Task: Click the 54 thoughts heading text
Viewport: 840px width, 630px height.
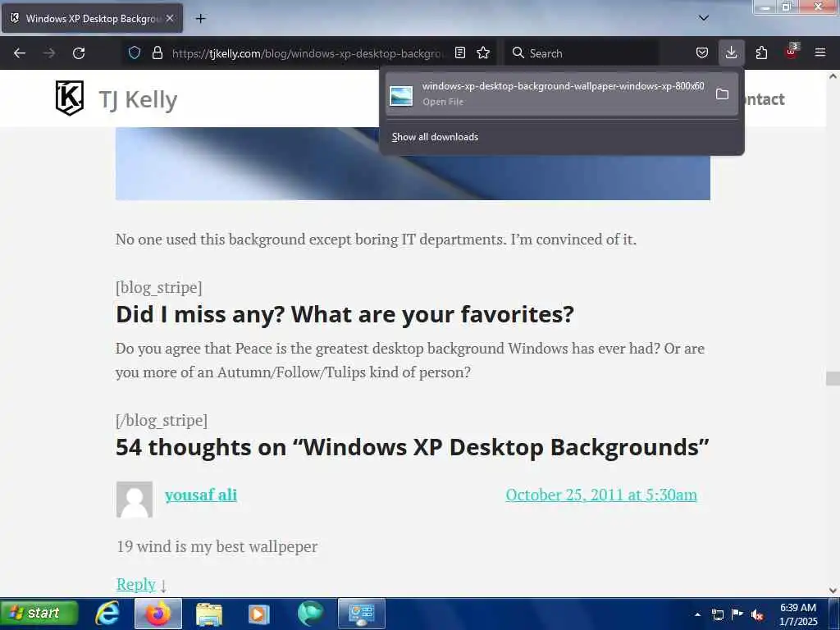Action: coord(413,447)
